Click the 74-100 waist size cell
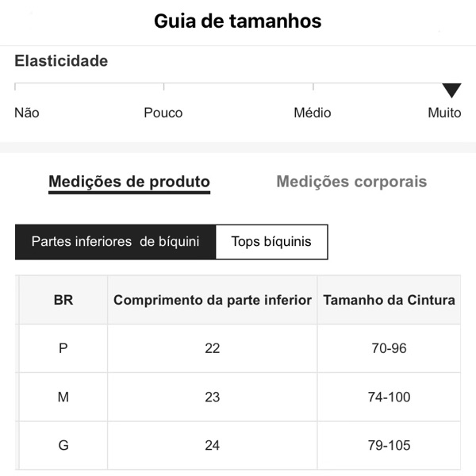 [x=389, y=397]
